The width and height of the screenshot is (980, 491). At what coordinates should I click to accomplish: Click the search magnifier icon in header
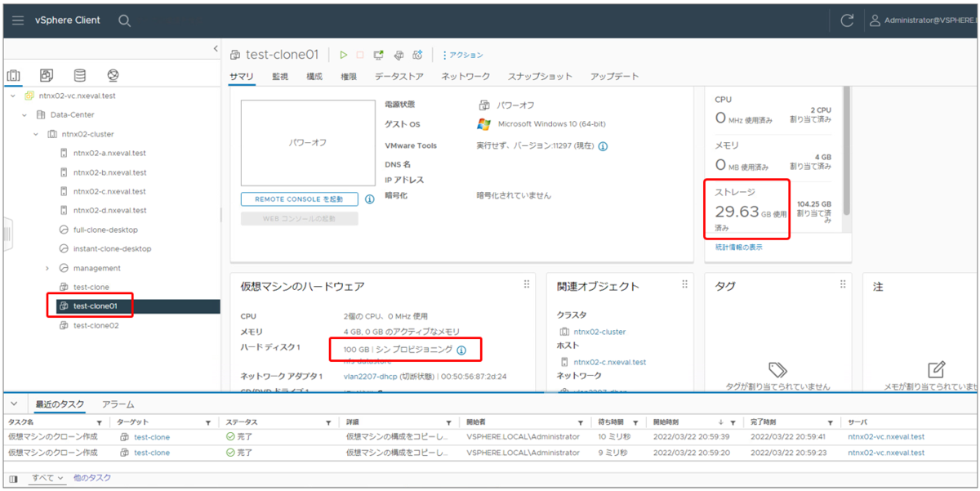[x=124, y=20]
